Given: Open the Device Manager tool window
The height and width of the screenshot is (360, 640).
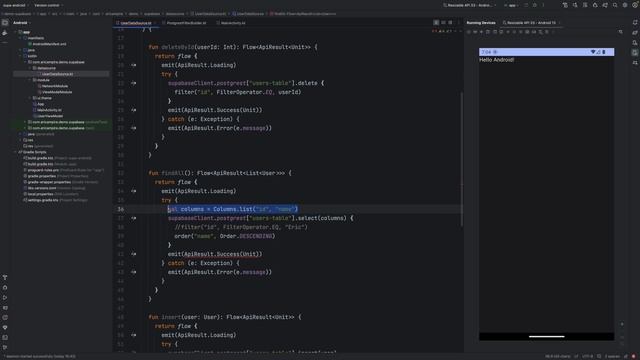Looking at the screenshot, I should tap(635, 42).
